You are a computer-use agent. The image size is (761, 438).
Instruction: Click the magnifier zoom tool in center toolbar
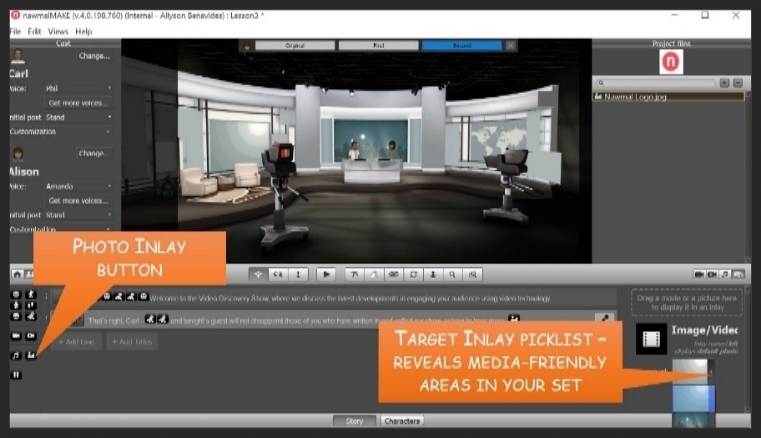(x=452, y=274)
